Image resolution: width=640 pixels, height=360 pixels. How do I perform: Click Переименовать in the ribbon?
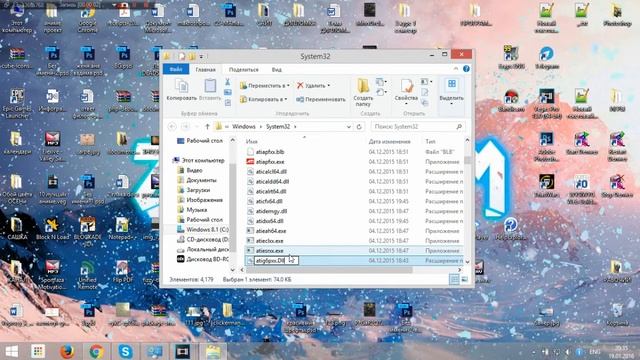321,99
